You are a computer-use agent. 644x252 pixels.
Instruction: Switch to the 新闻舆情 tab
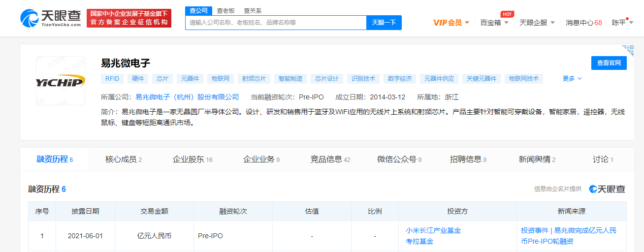537,159
